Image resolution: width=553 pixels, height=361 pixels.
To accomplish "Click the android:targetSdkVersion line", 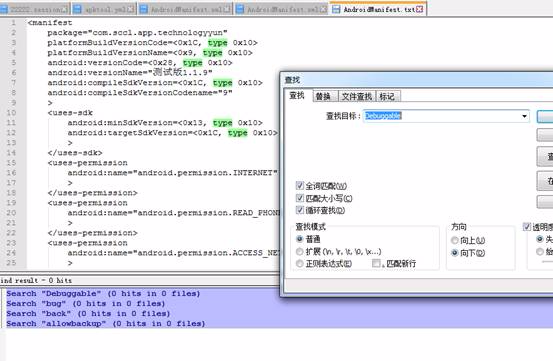I will pyautogui.click(x=172, y=133).
